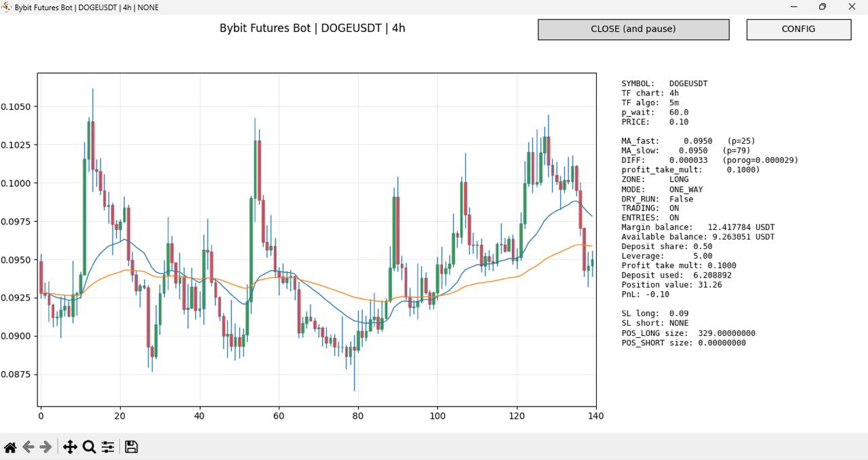Maximize the Bybit Futures Bot window
The height and width of the screenshot is (460, 868).
pyautogui.click(x=823, y=7)
